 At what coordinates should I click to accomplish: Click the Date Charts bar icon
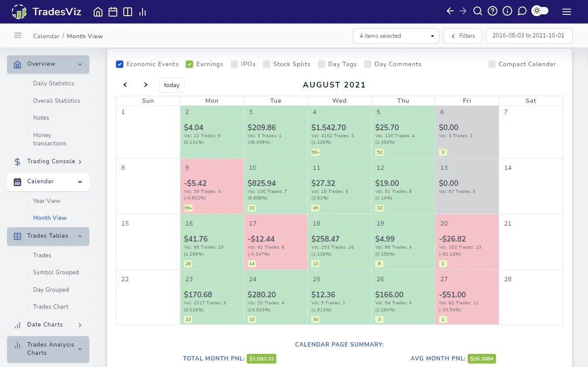click(17, 325)
